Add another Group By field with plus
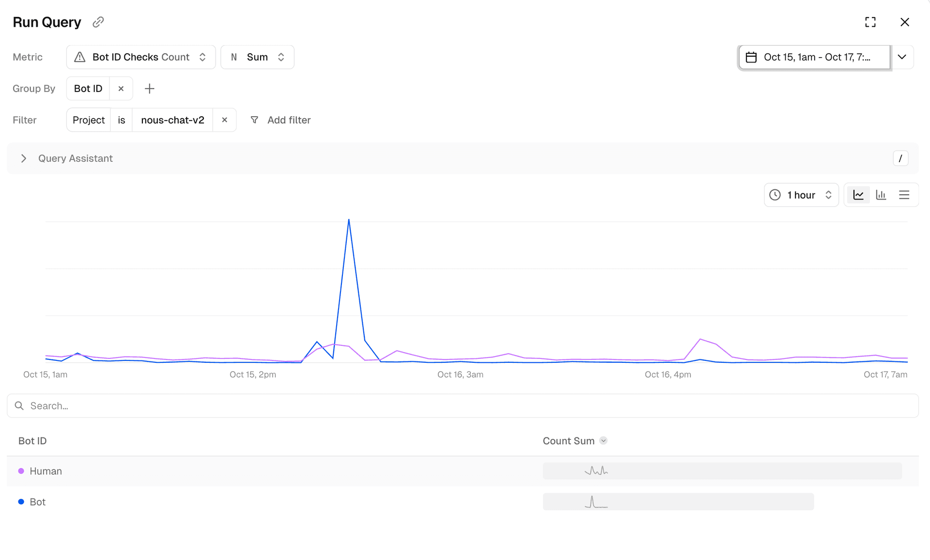Screen dimensions: 930x560 click(x=150, y=89)
